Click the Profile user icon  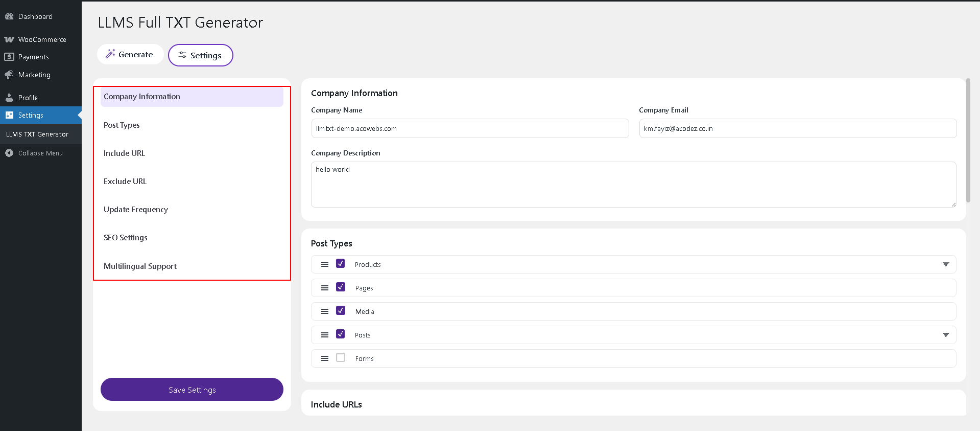coord(9,98)
